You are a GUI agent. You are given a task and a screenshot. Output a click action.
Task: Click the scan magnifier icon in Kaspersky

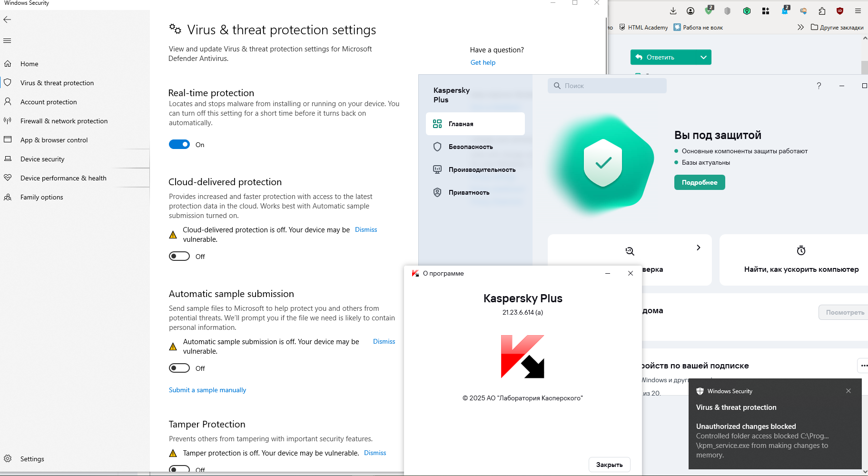(630, 251)
